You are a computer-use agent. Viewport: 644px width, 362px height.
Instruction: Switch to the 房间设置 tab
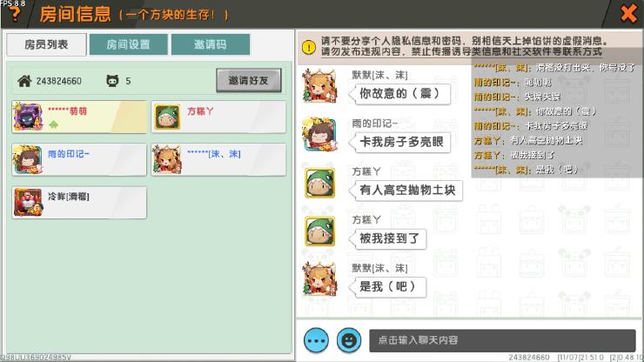pos(129,44)
